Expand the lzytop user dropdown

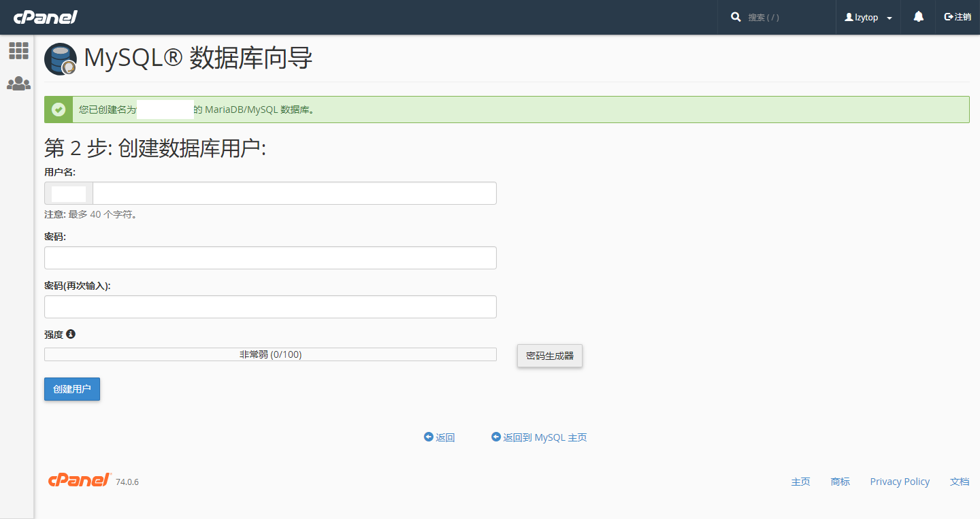(868, 18)
